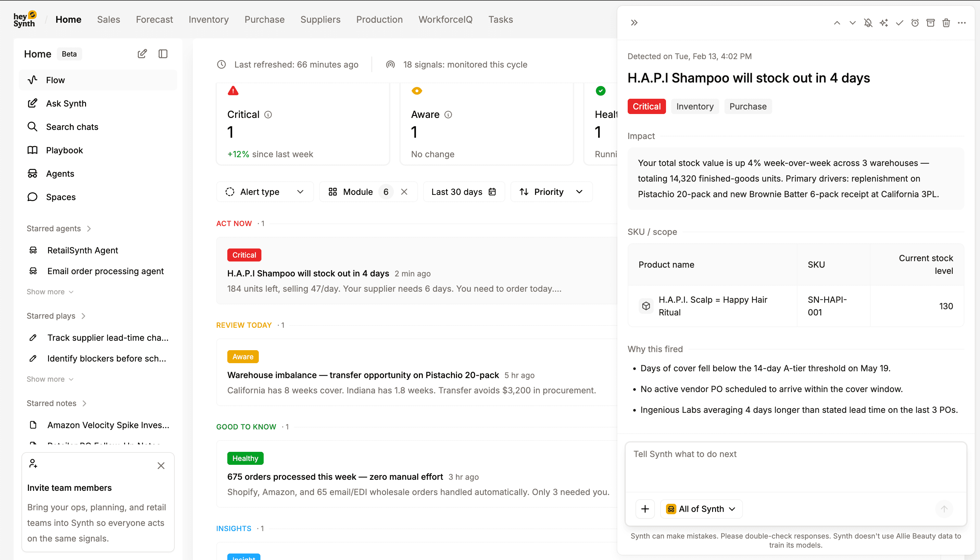Image resolution: width=980 pixels, height=560 pixels.
Task: Open the RetailSynth Agent
Action: (98, 250)
